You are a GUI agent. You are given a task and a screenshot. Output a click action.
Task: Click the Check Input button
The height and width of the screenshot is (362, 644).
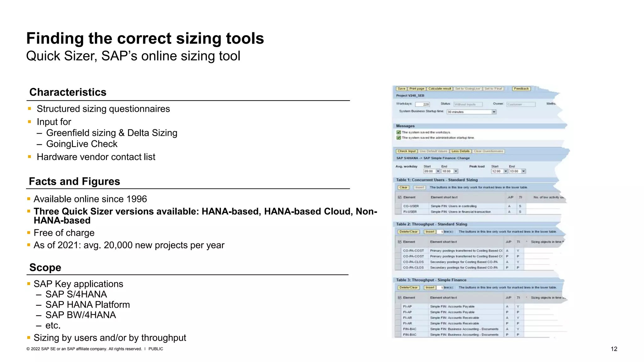coord(406,151)
